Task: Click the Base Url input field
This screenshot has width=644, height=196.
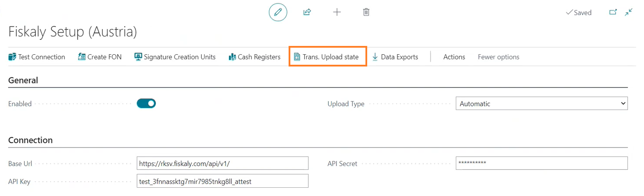Action: (223, 163)
